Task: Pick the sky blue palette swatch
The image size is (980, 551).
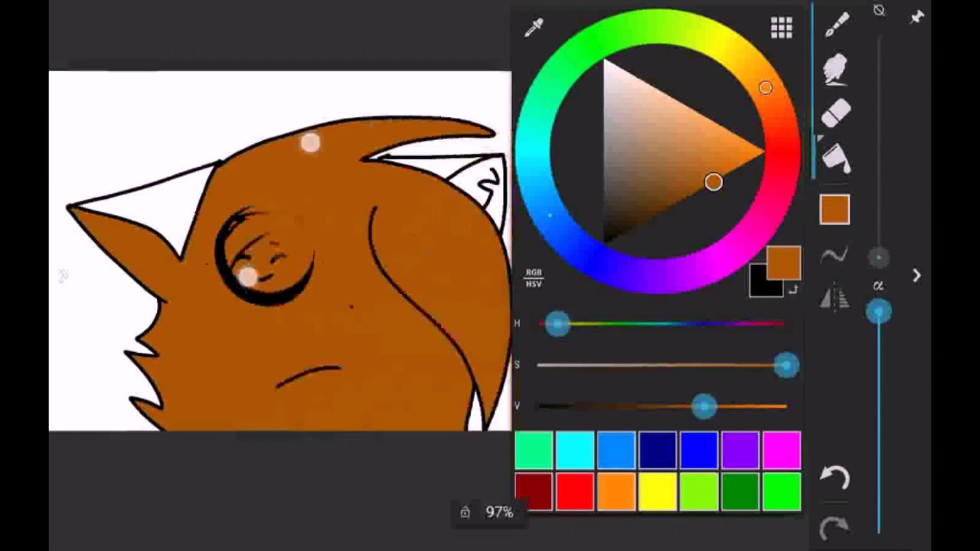Action: pyautogui.click(x=616, y=450)
